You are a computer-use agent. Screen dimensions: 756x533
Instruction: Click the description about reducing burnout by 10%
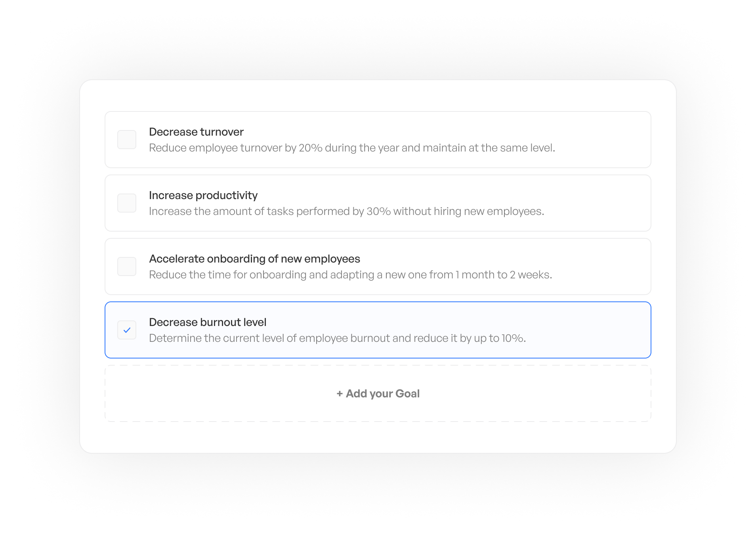338,338
